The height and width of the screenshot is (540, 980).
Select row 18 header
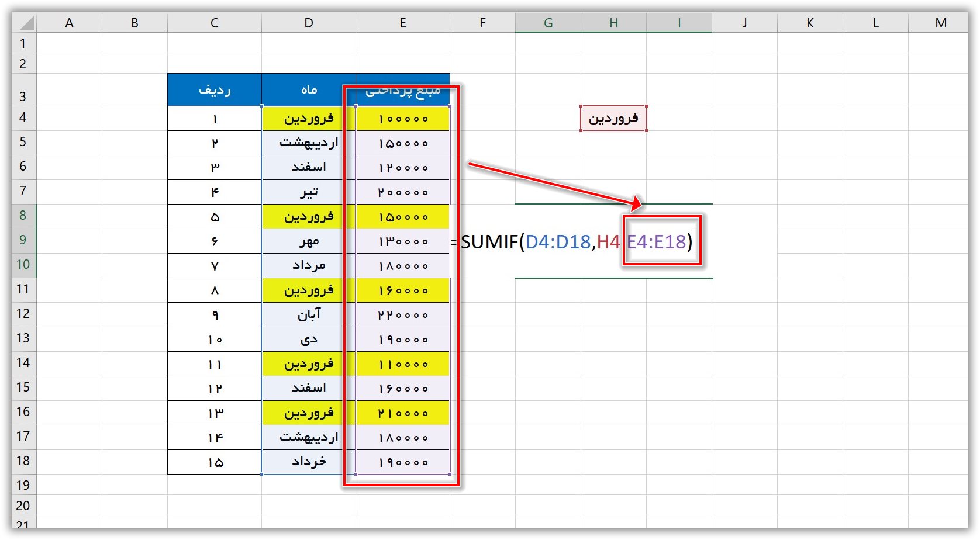[23, 461]
